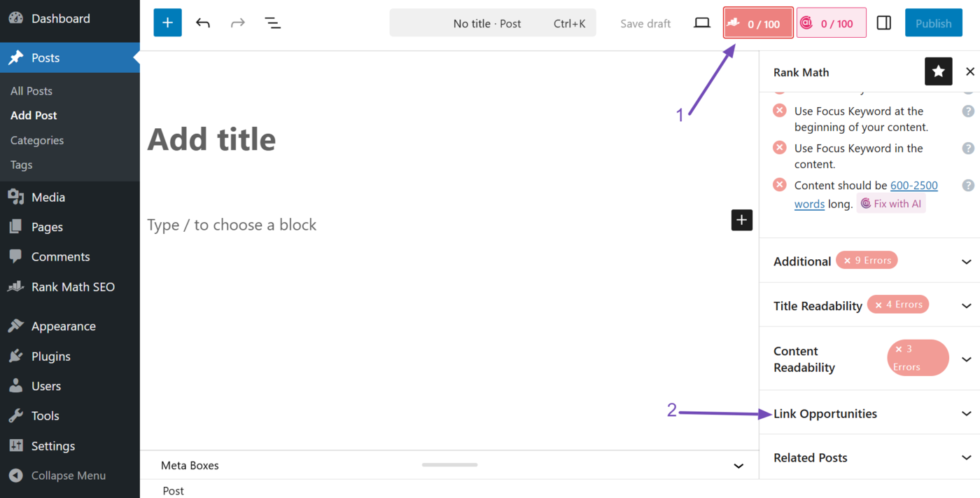
Task: Open the laptop preview view icon
Action: pos(702,23)
